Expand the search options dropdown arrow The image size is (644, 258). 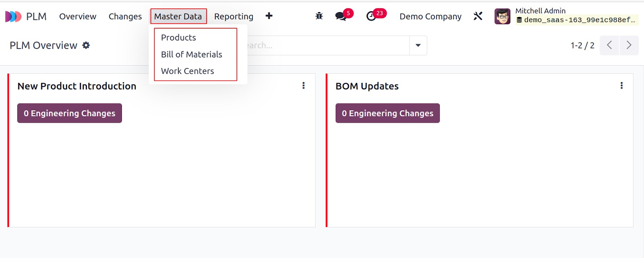(x=418, y=45)
